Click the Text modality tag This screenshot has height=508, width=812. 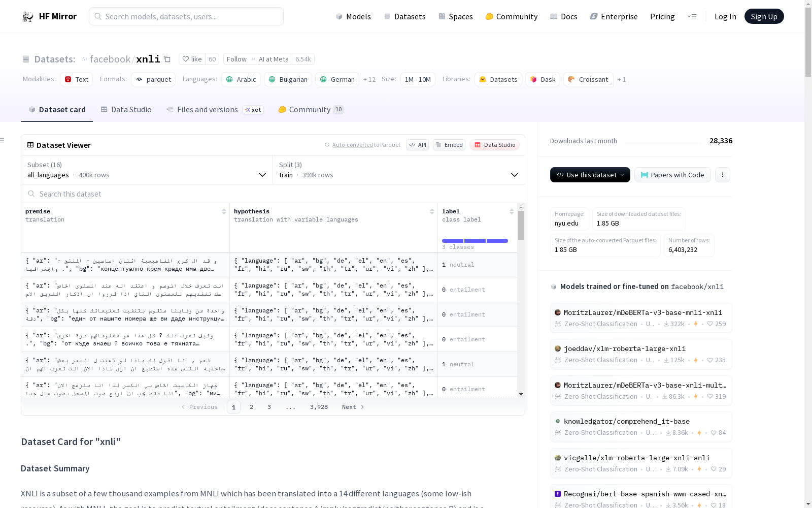coord(77,79)
